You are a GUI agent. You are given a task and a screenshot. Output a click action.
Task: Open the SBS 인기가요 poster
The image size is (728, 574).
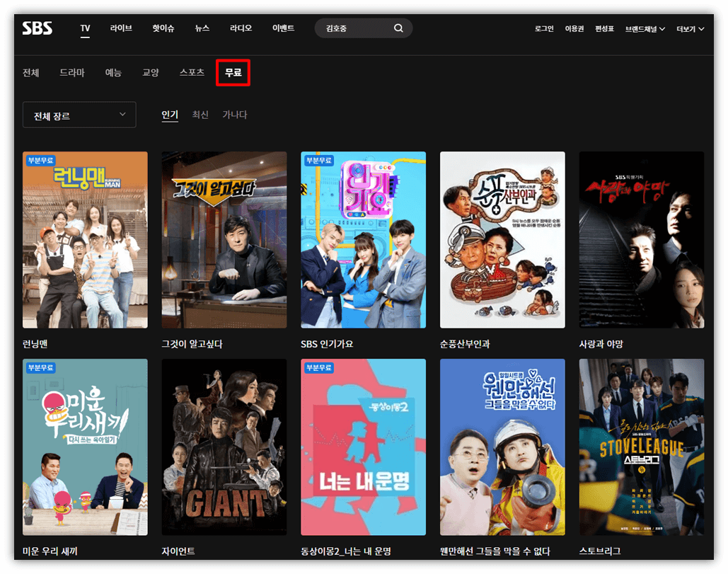363,240
